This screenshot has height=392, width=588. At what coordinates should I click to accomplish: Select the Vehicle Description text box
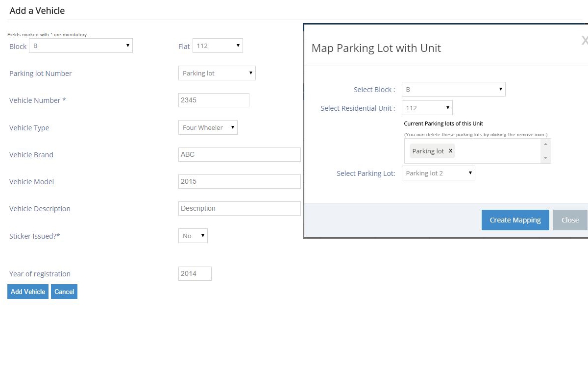tap(239, 208)
